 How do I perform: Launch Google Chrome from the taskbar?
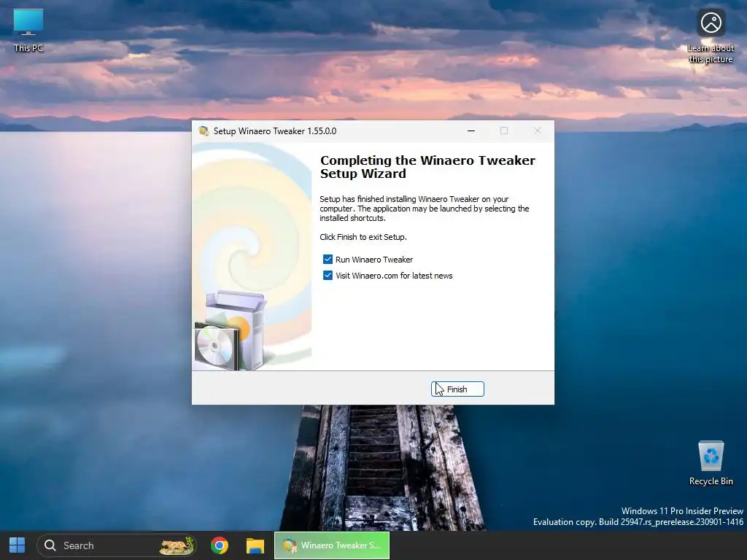coord(220,545)
